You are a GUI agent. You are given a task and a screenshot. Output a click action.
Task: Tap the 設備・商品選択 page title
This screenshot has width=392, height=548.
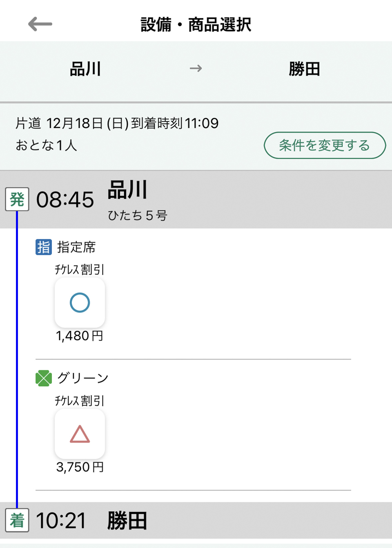click(196, 25)
